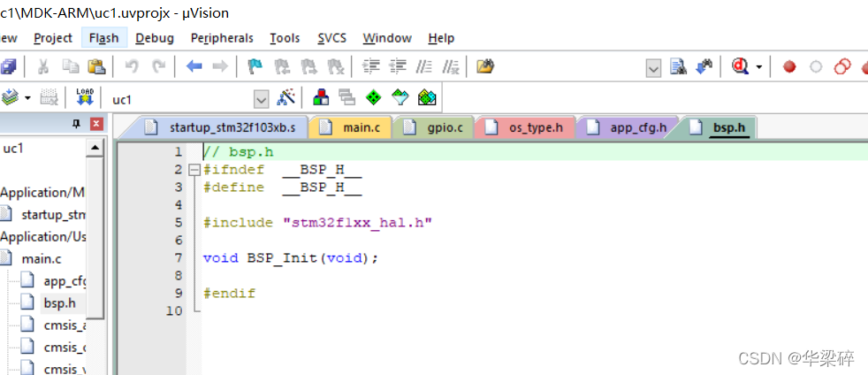
Task: Redo the last edit
Action: pos(159,67)
